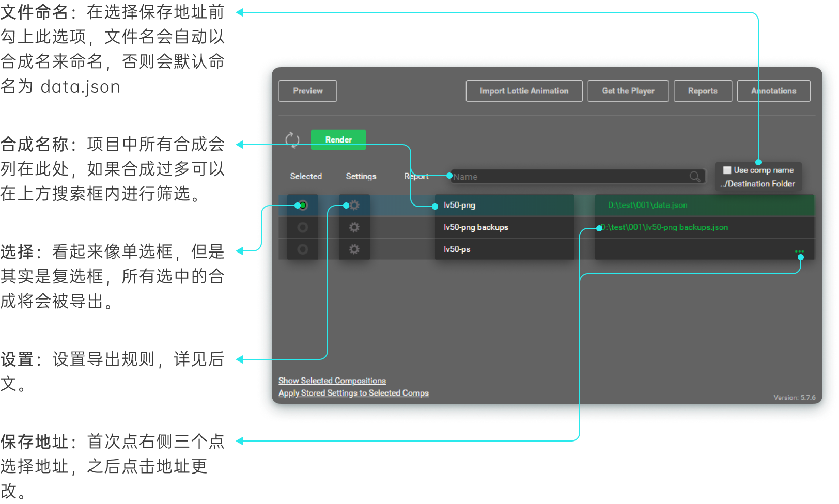Select the lv50-png backups composition

click(x=303, y=227)
